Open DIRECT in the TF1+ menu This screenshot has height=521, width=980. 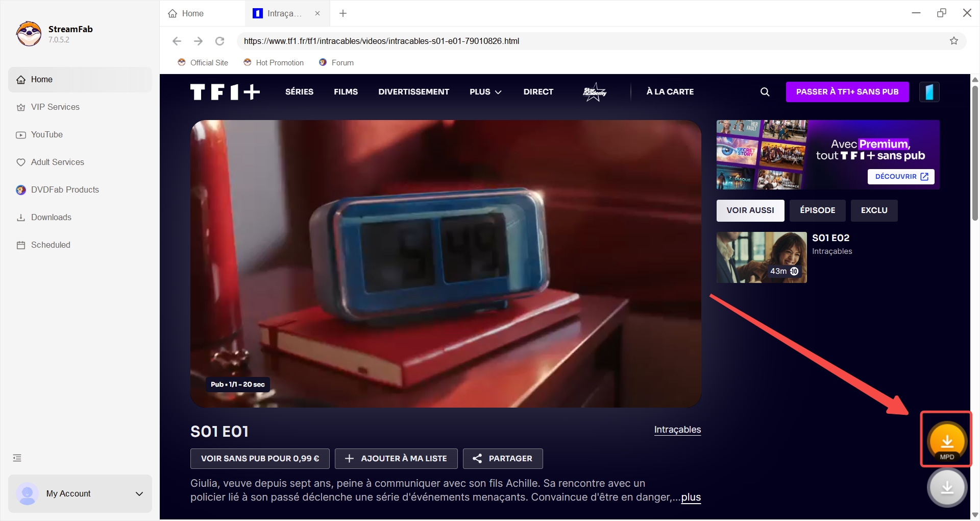(x=538, y=92)
